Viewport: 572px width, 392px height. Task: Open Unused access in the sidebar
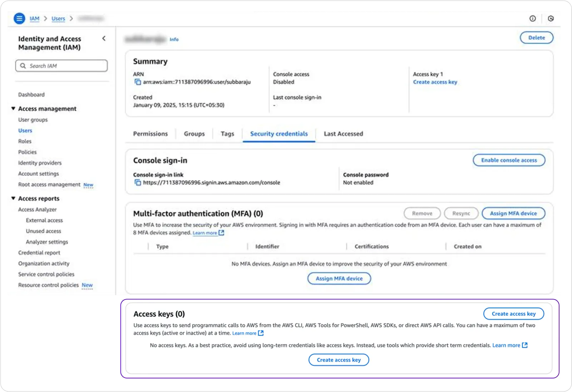(x=44, y=231)
